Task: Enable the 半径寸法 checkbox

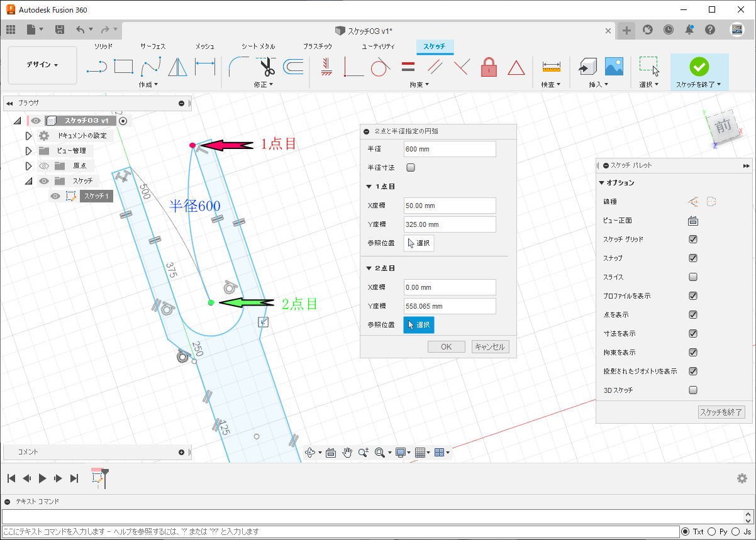Action: (x=411, y=168)
